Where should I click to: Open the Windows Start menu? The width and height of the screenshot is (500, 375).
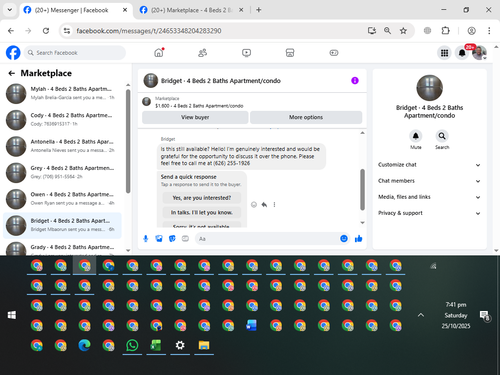point(12,315)
